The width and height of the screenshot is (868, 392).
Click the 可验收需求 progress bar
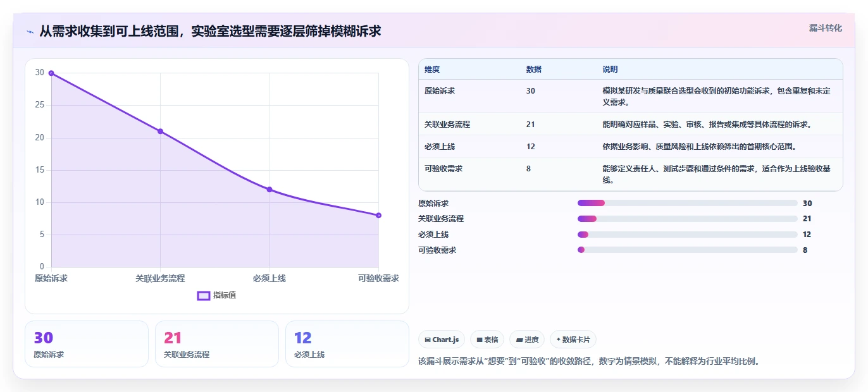pyautogui.click(x=688, y=250)
